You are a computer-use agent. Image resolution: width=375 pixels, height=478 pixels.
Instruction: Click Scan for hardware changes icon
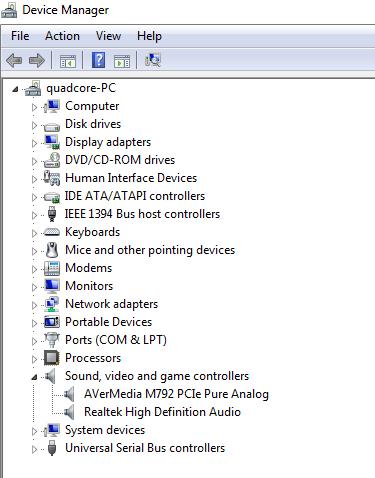153,60
